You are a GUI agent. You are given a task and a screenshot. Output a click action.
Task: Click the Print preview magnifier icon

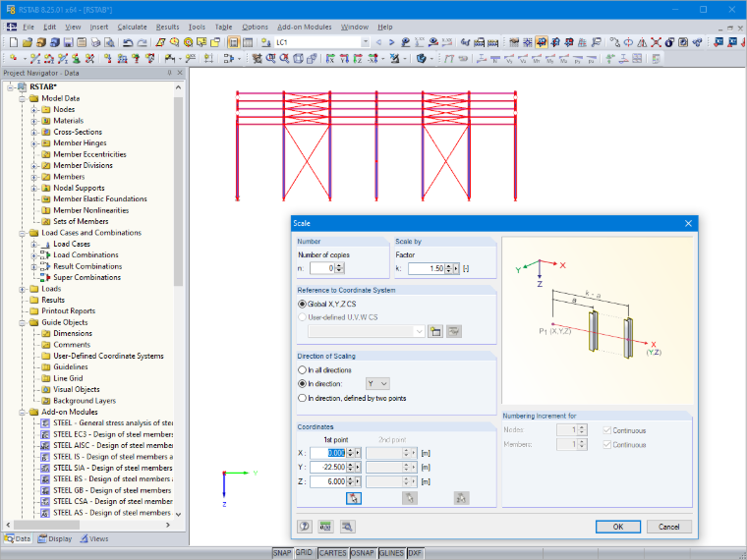[x=109, y=42]
